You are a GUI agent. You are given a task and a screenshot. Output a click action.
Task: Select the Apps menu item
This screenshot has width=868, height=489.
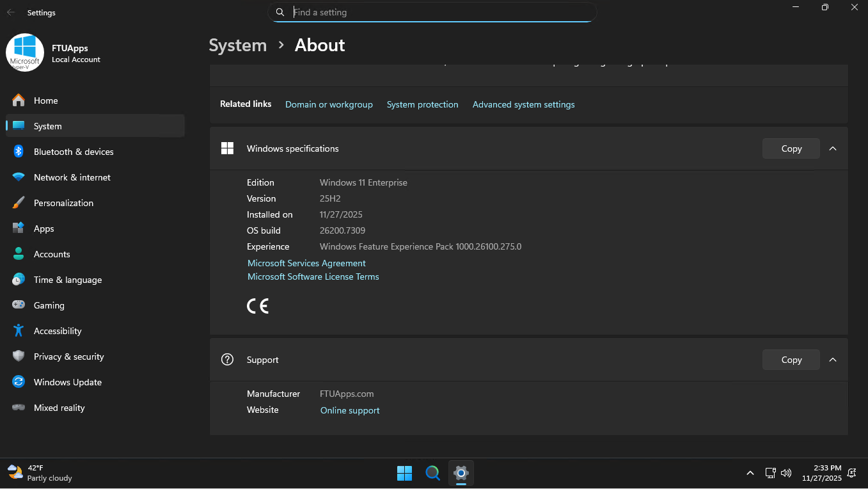(x=43, y=228)
